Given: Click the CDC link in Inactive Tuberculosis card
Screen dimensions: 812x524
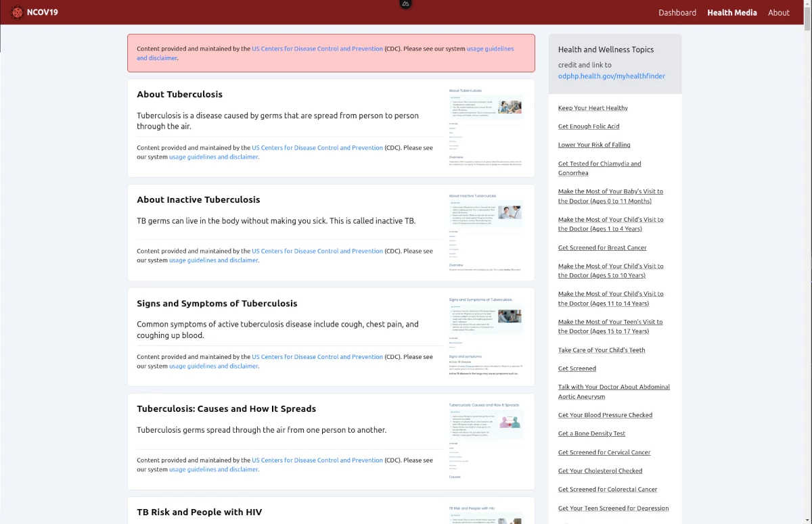Looking at the screenshot, I should click(x=317, y=251).
